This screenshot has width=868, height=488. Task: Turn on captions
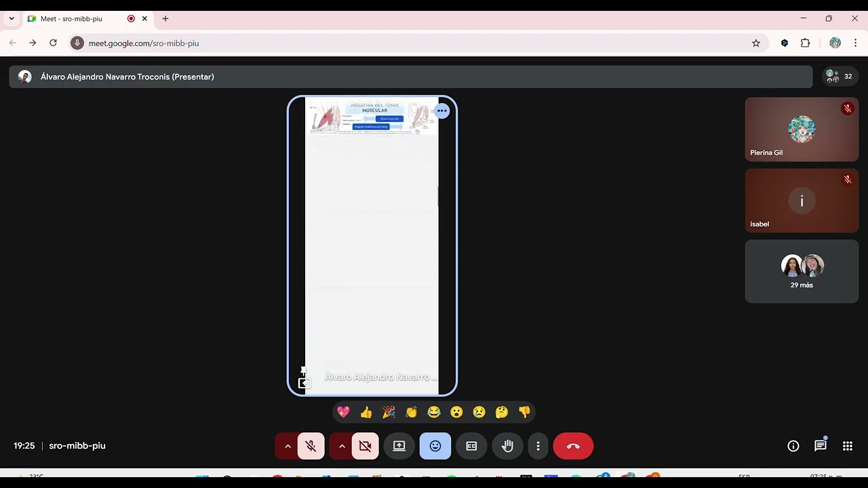pos(471,446)
